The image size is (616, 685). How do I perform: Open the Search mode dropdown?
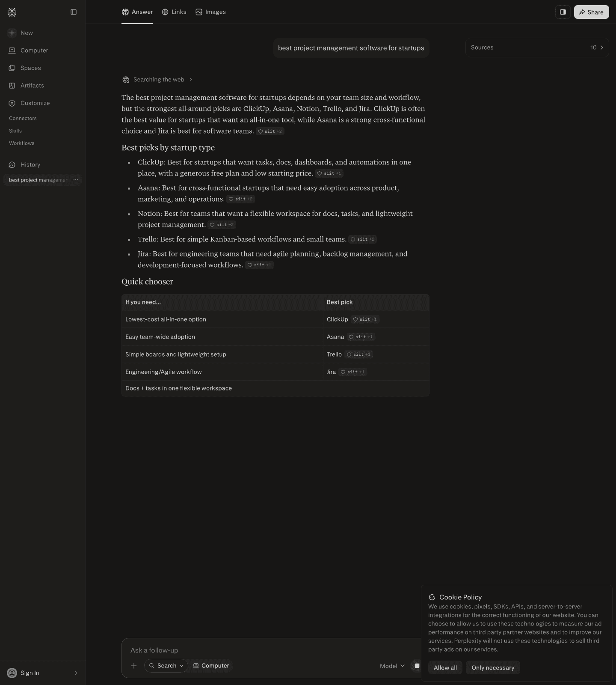[x=166, y=666]
